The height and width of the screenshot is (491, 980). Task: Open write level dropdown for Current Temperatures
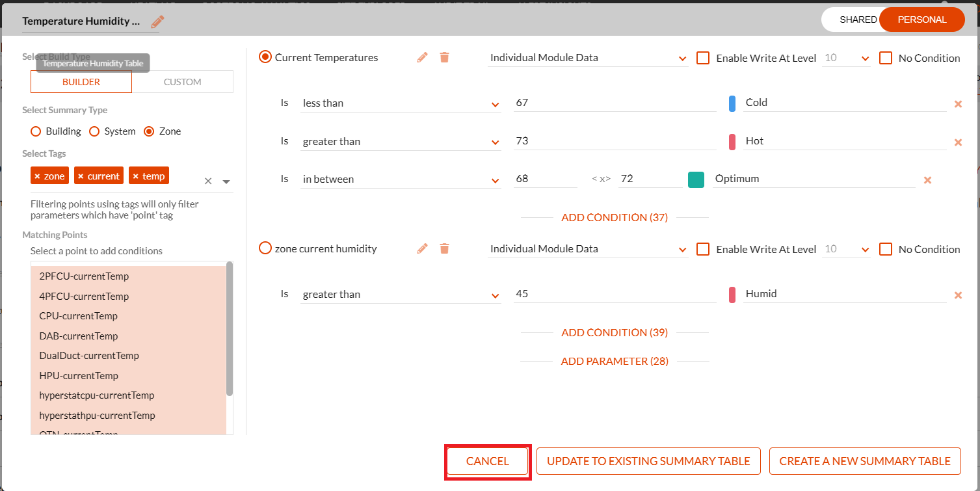[847, 58]
